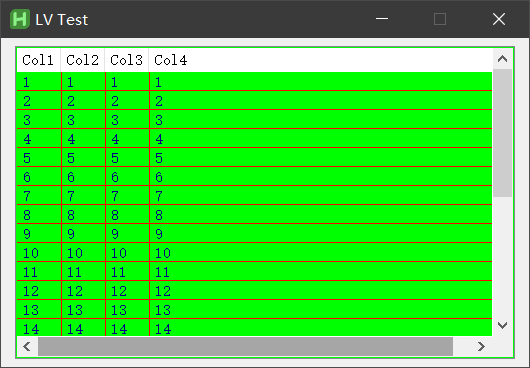530x368 pixels.
Task: Select cell 7 in Col3
Action: (127, 196)
